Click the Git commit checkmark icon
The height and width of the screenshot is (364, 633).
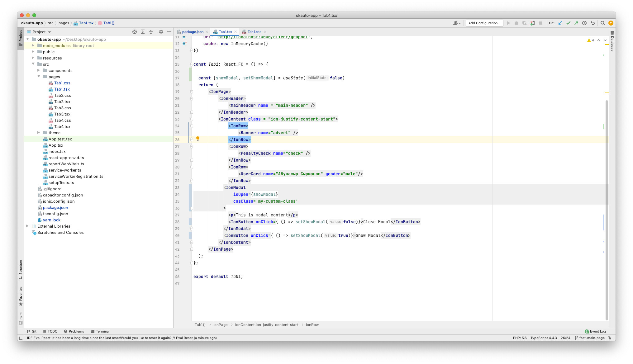[x=568, y=23]
